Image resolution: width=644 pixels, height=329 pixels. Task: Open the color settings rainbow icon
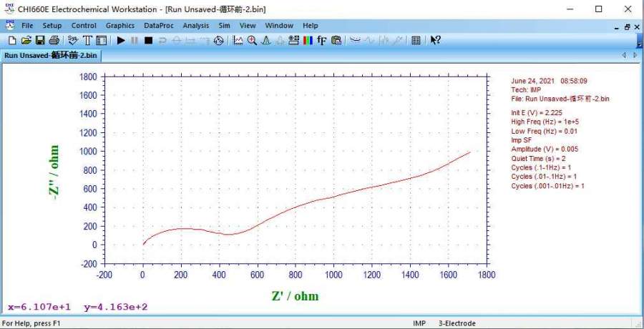[x=308, y=41]
